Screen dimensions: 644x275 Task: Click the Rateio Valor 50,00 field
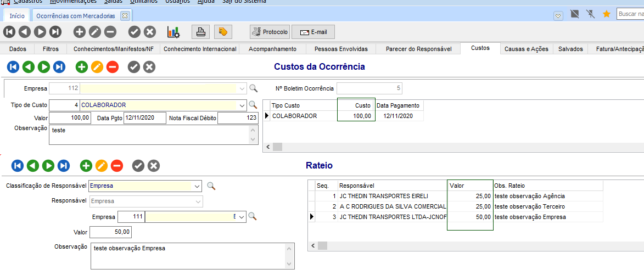pyautogui.click(x=110, y=232)
